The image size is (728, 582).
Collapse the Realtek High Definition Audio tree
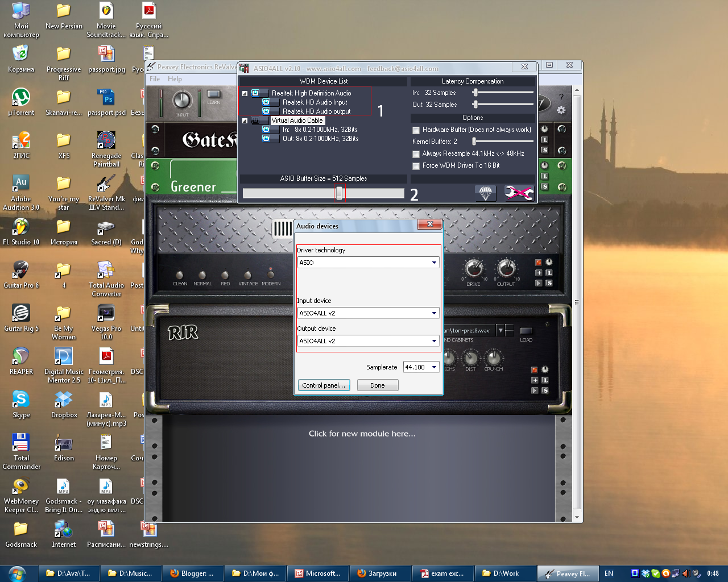coord(245,93)
